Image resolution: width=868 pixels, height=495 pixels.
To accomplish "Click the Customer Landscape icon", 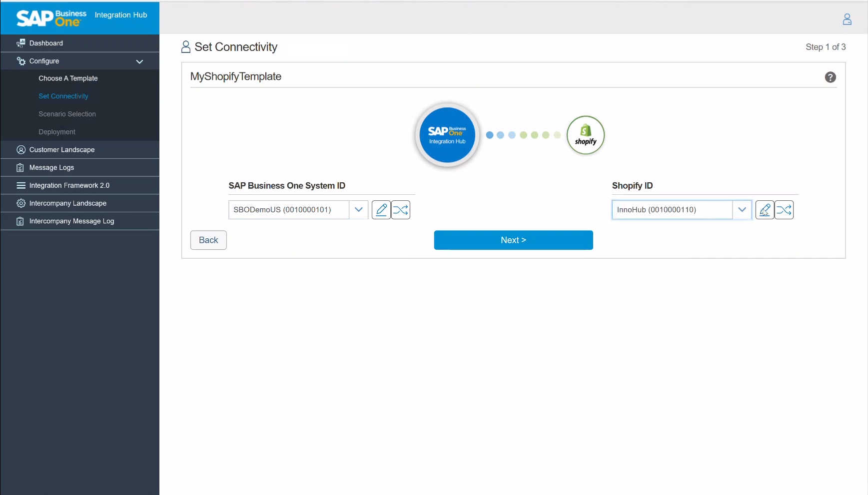I will (x=21, y=150).
